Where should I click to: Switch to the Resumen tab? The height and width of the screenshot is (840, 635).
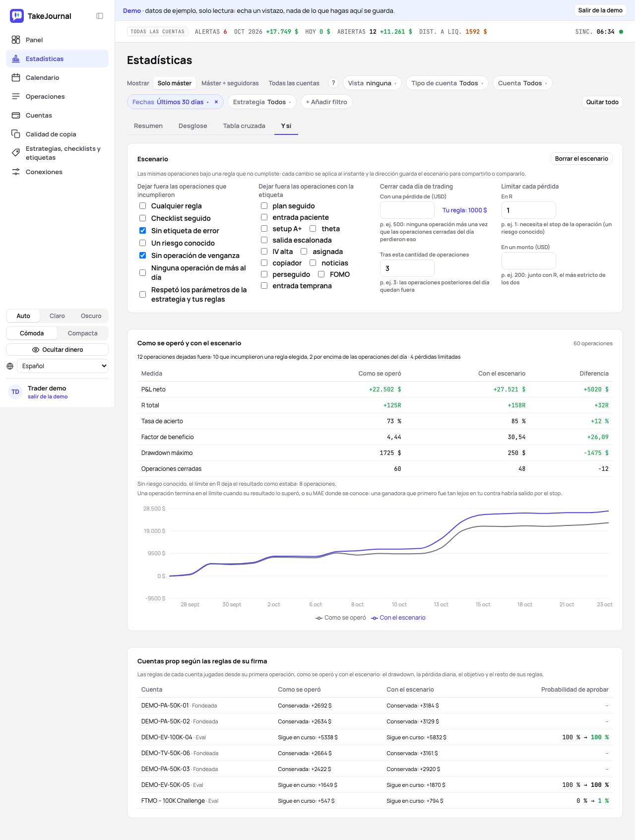pyautogui.click(x=148, y=126)
